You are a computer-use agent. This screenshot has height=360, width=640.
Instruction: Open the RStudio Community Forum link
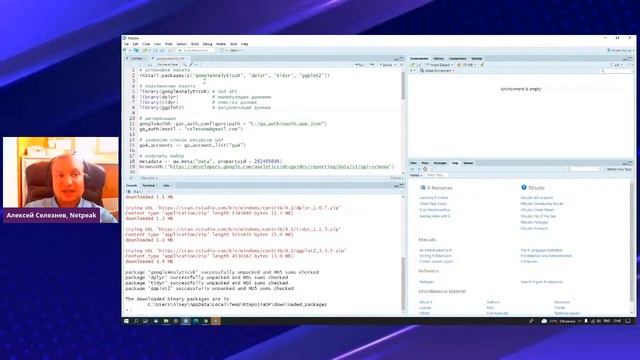coord(542,204)
